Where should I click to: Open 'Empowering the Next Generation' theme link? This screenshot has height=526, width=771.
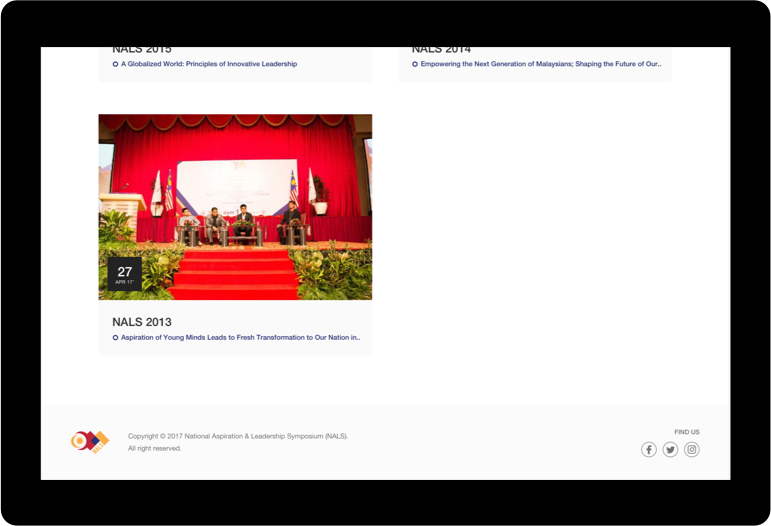(541, 64)
